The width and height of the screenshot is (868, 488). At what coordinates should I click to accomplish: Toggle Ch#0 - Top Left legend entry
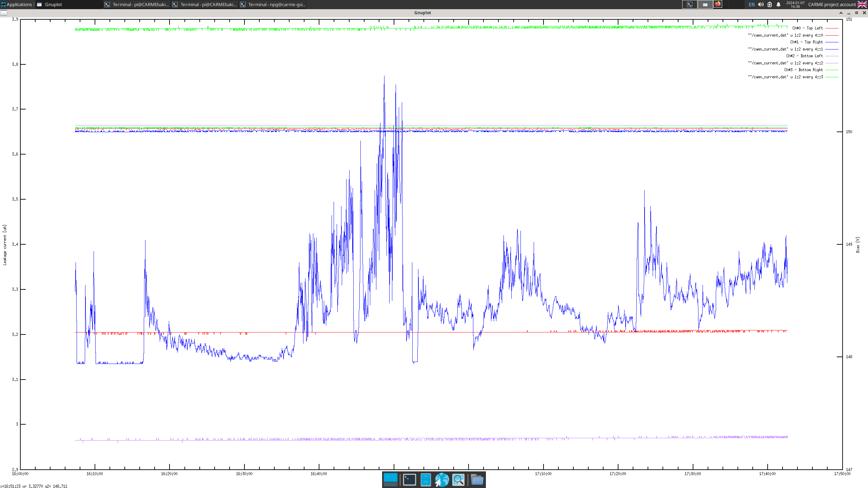pos(807,28)
